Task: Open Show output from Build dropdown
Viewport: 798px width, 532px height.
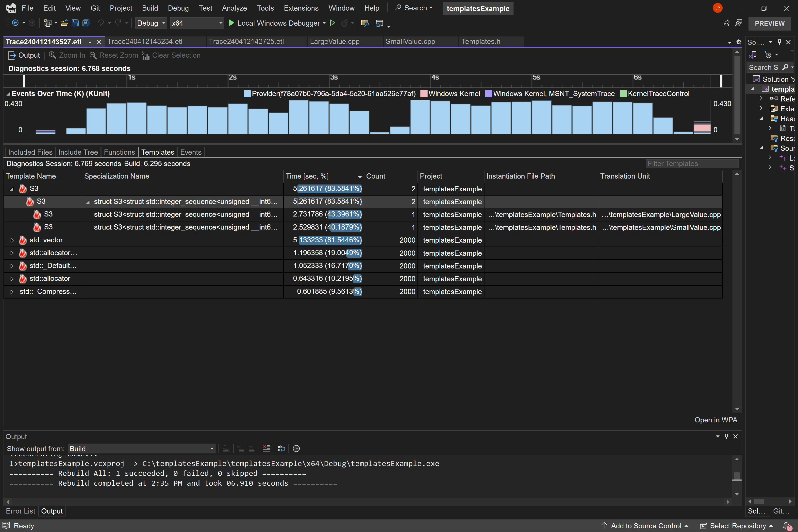Action: [141, 449]
